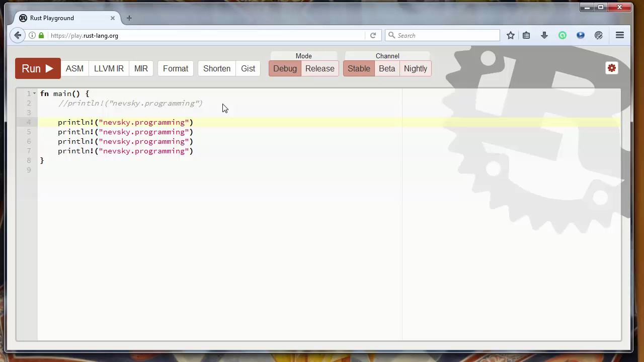Click the ASM output button
The height and width of the screenshot is (362, 644).
click(74, 68)
